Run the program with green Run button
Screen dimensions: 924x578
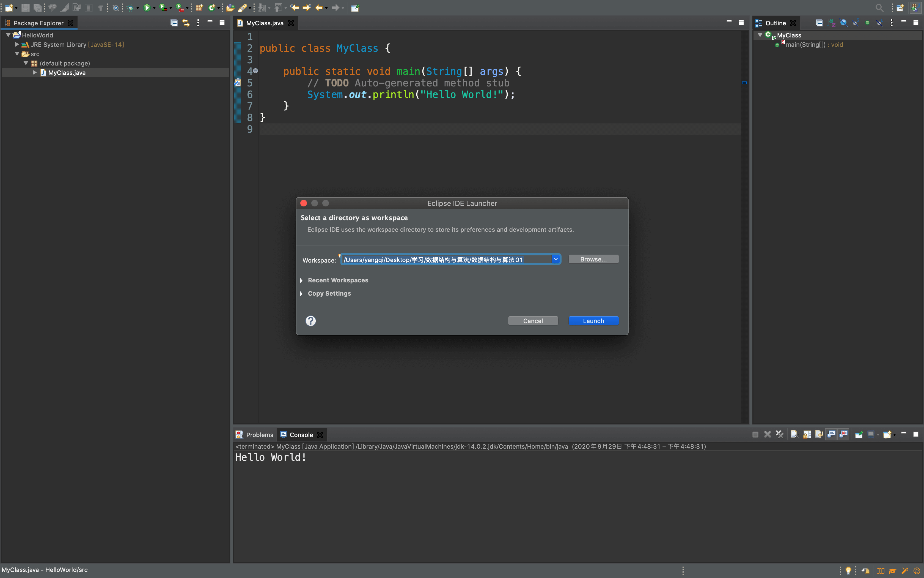click(x=147, y=8)
